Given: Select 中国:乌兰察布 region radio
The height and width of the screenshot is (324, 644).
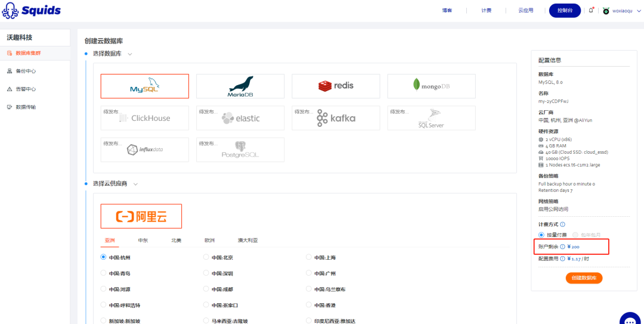Looking at the screenshot, I should [x=309, y=289].
